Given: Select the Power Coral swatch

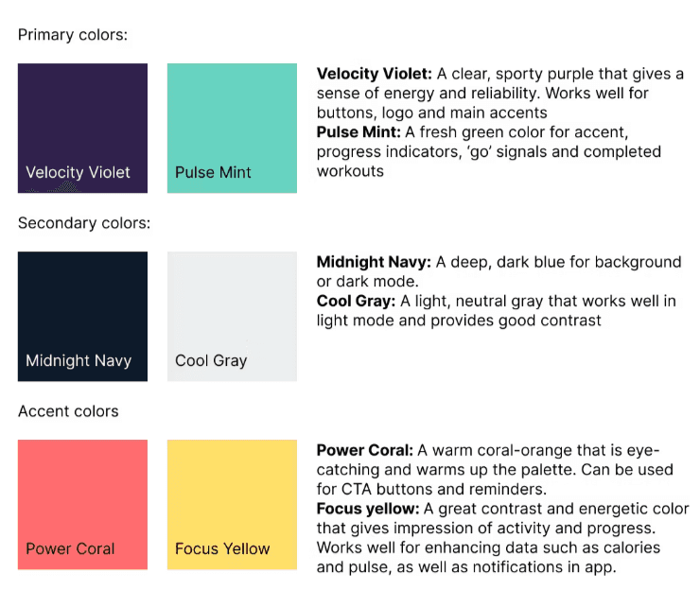Looking at the screenshot, I should click(82, 504).
